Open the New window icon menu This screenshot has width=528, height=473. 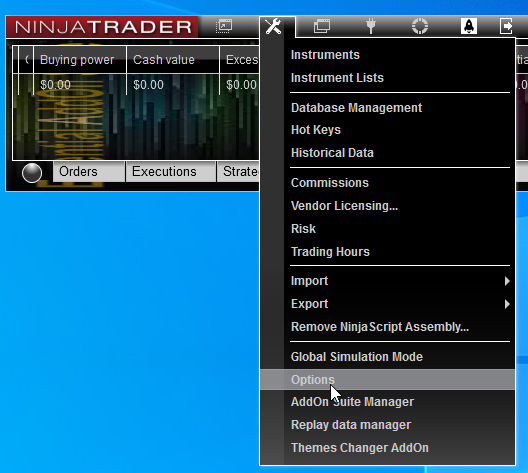[x=224, y=26]
